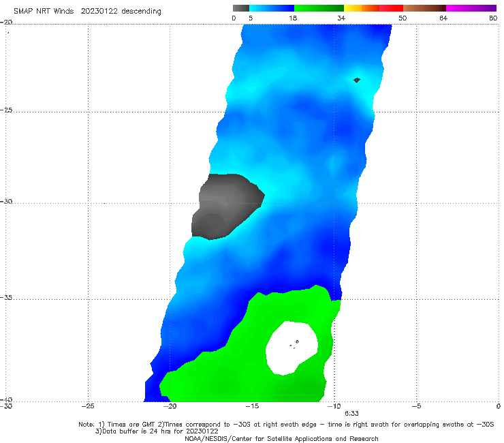Click the colorbar tick label '64'
This screenshot has width=504, height=443.
[x=443, y=18]
